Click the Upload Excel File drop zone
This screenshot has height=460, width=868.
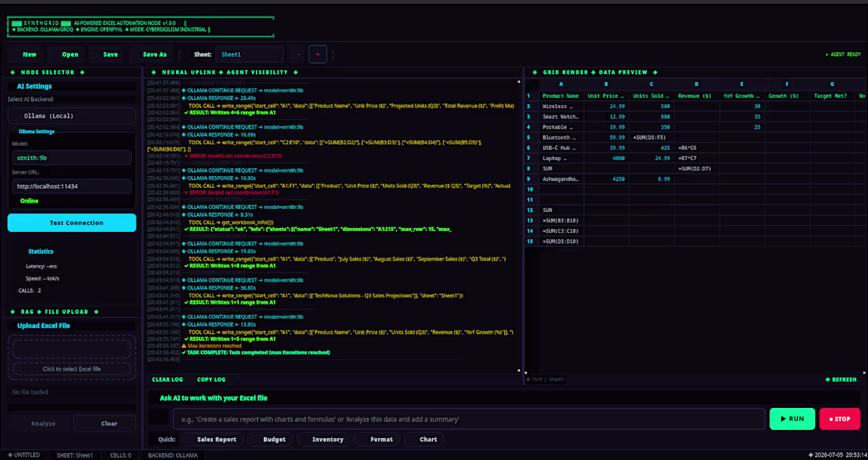click(72, 357)
